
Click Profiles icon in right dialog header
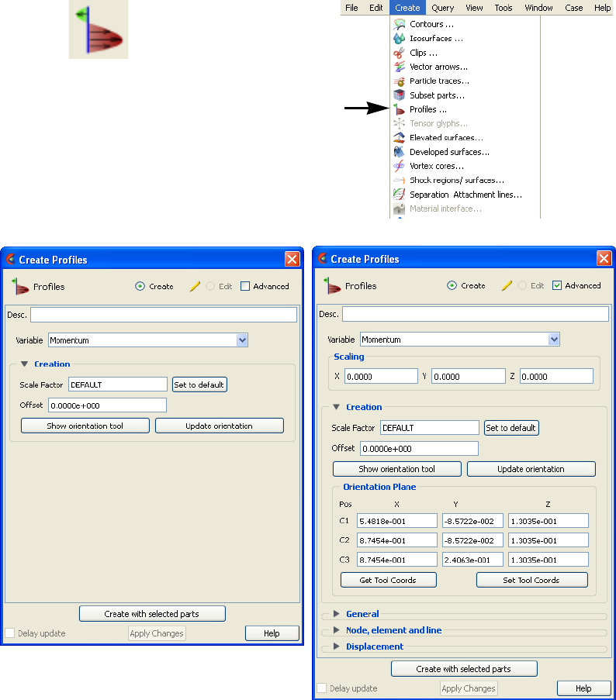332,286
